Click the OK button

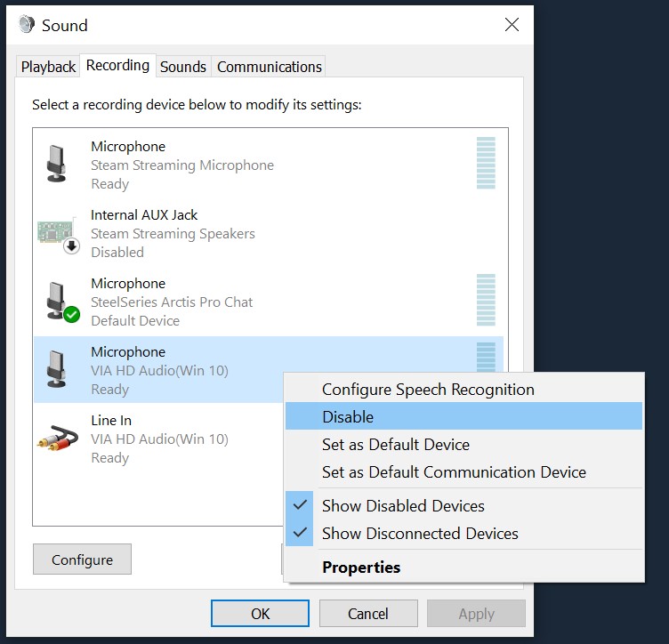(260, 614)
